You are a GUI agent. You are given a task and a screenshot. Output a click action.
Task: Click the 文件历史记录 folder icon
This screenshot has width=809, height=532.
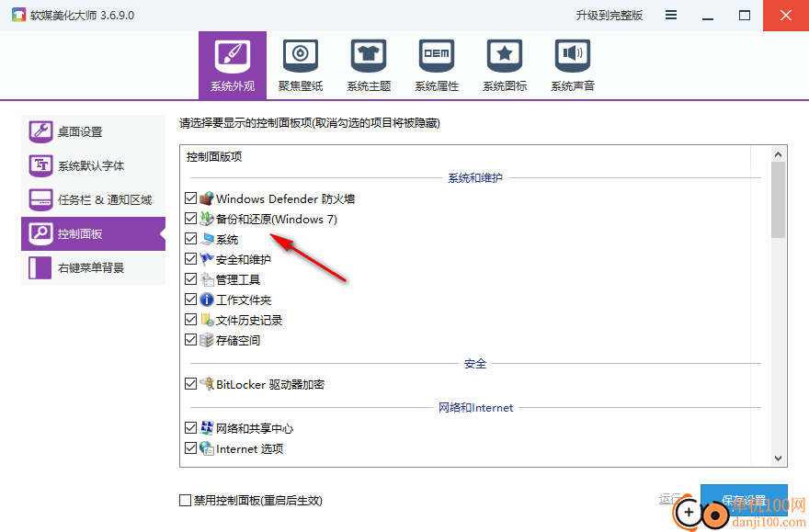coord(207,320)
